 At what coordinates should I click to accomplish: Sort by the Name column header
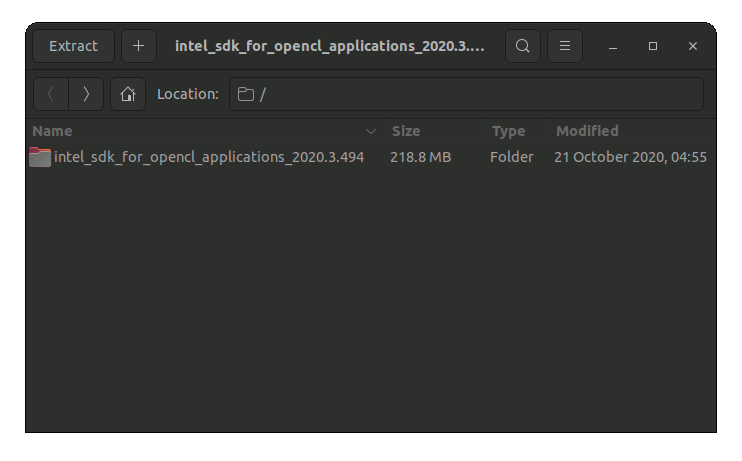[x=206, y=131]
